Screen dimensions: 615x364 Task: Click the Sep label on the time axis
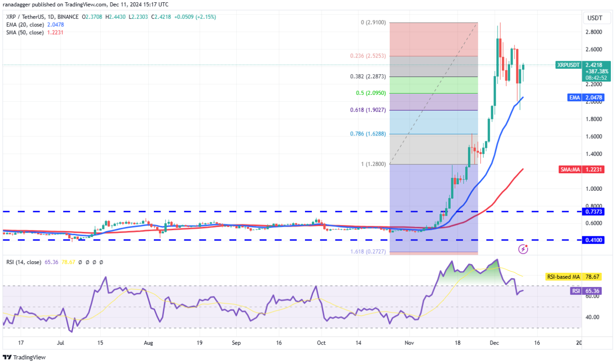[x=236, y=343]
